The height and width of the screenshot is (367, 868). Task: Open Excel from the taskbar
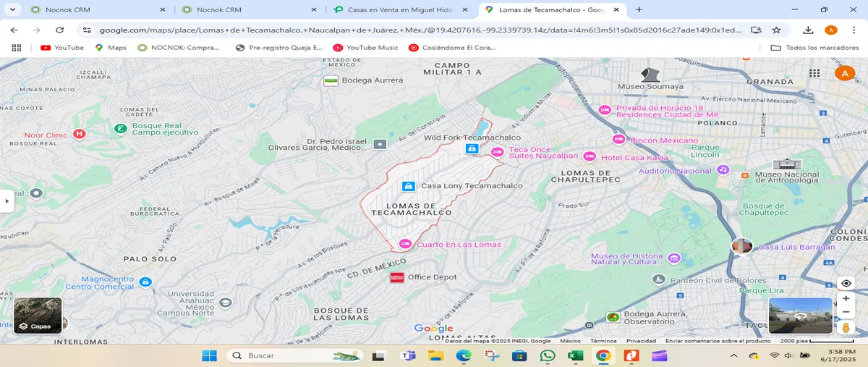pos(575,355)
